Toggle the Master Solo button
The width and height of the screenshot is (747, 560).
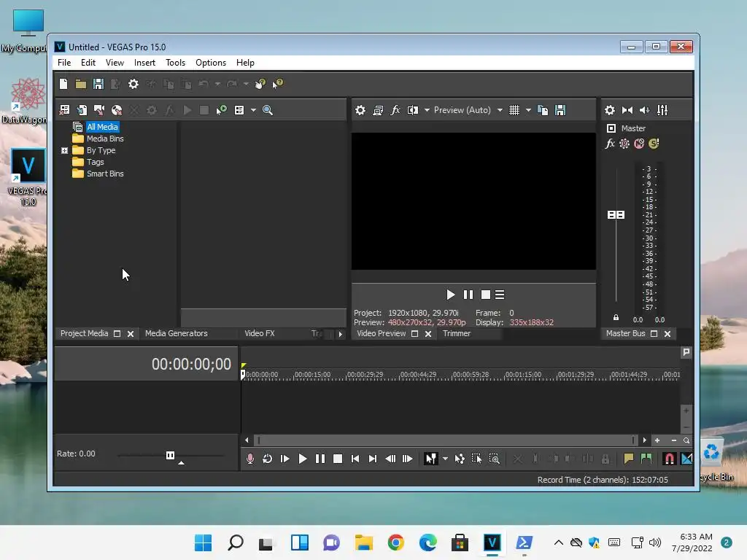[654, 144]
